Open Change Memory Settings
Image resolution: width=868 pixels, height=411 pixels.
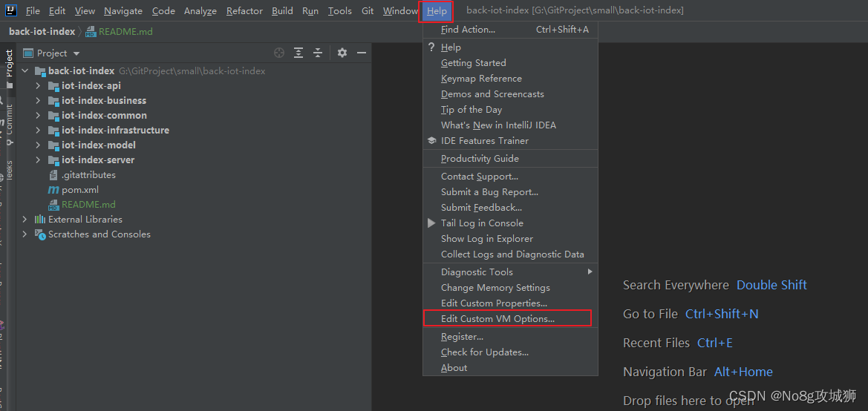coord(510,288)
